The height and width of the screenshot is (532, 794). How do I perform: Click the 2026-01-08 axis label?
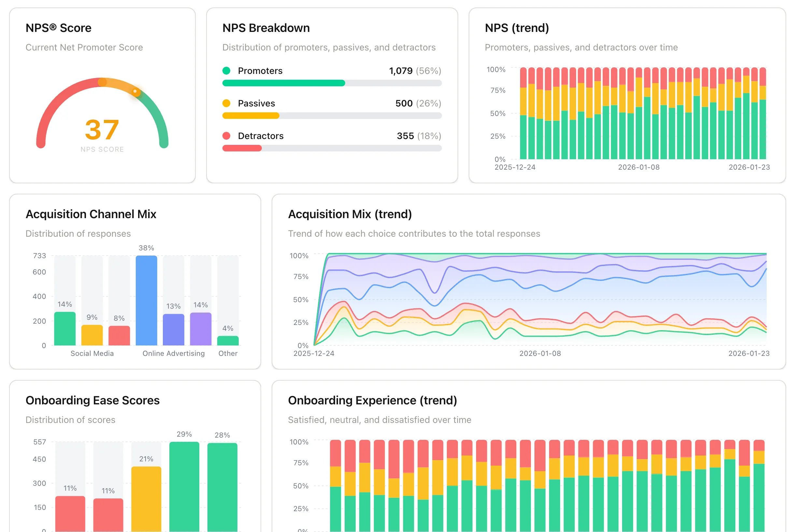tap(639, 167)
